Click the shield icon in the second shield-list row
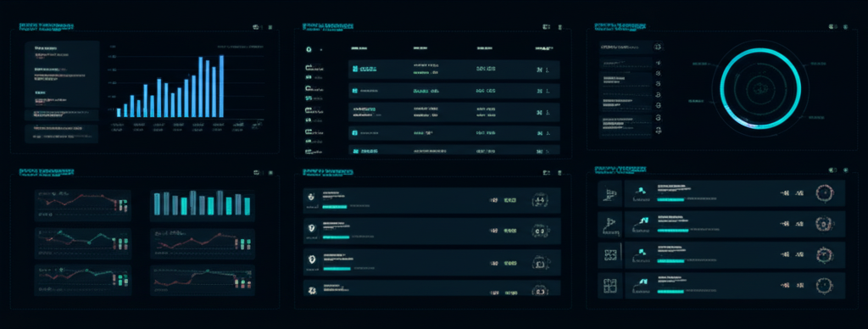 coord(312,227)
